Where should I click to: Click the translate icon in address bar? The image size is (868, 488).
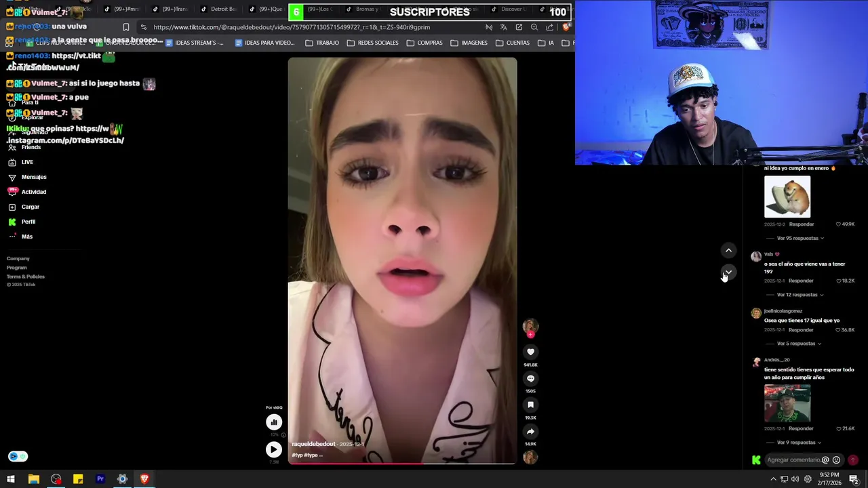(503, 27)
